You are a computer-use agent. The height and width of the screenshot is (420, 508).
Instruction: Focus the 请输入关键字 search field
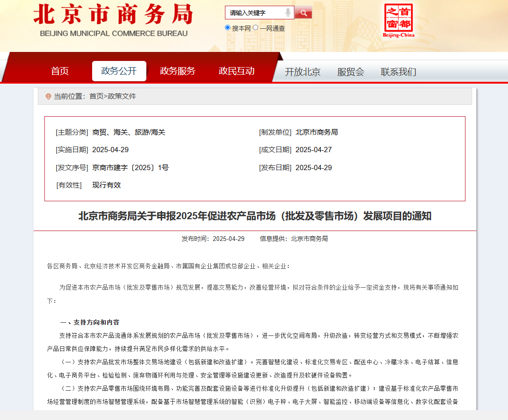pyautogui.click(x=255, y=13)
